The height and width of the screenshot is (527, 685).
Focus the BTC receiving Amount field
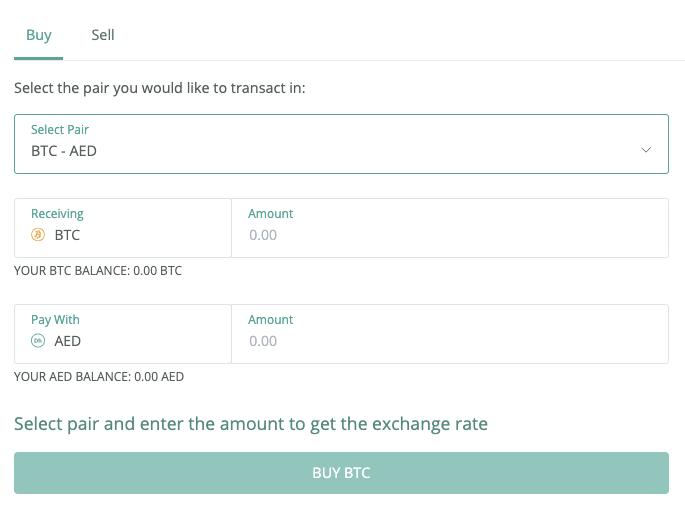pyautogui.click(x=450, y=228)
